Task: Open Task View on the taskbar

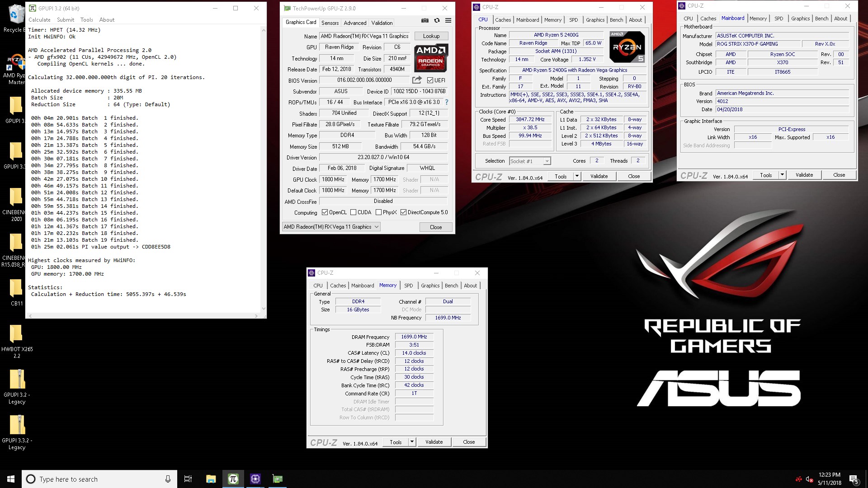Action: (x=188, y=479)
